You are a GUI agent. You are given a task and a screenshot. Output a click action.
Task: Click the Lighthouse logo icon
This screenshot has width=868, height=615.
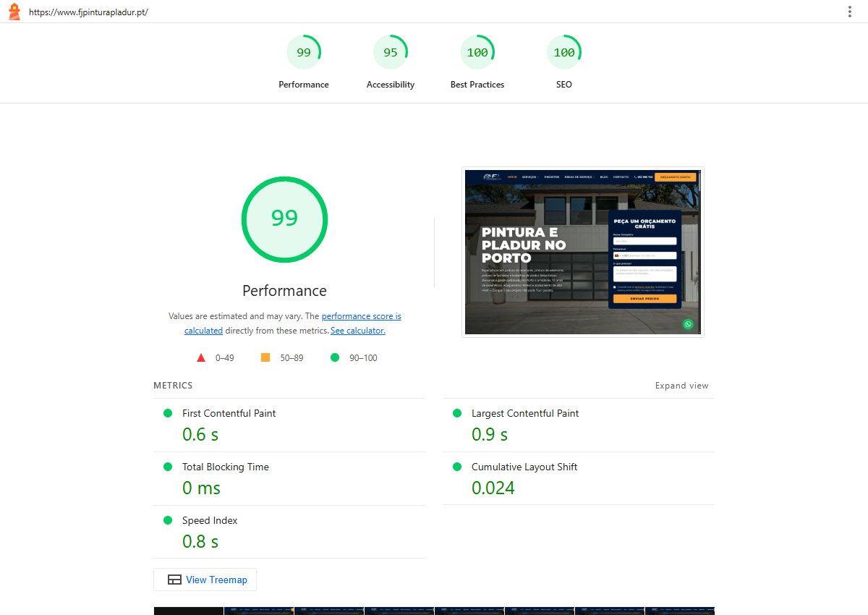[14, 12]
